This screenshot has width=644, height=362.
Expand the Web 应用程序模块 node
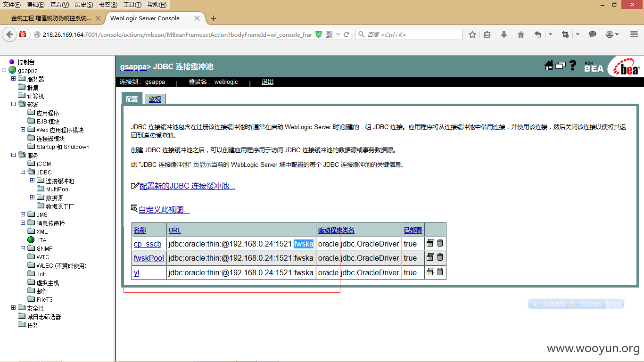23,130
